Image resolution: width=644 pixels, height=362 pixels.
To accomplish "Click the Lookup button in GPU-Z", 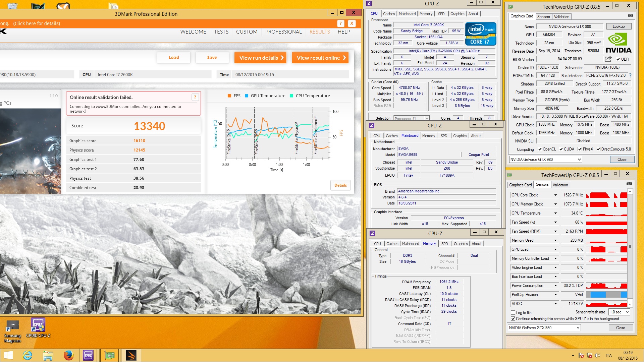I will coord(619,26).
